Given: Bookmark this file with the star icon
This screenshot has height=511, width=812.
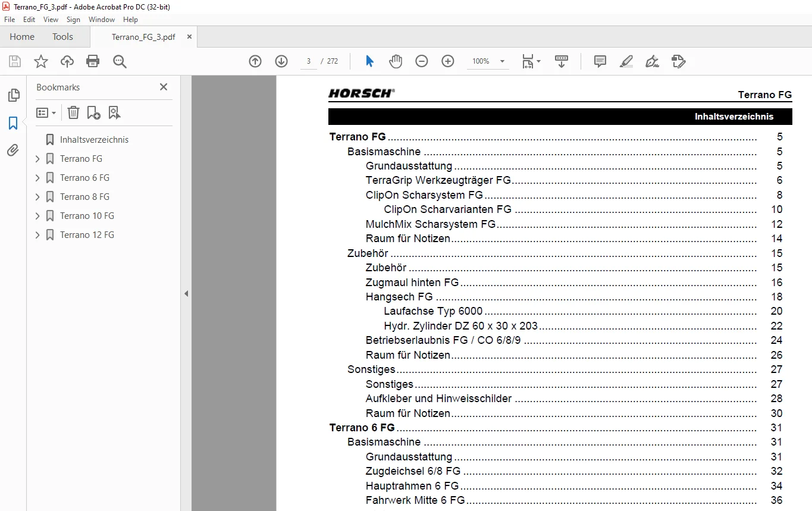Looking at the screenshot, I should 41,61.
